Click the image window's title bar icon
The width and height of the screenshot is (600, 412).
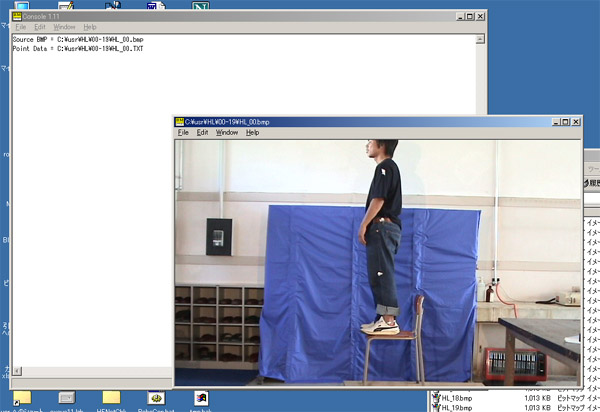click(179, 121)
